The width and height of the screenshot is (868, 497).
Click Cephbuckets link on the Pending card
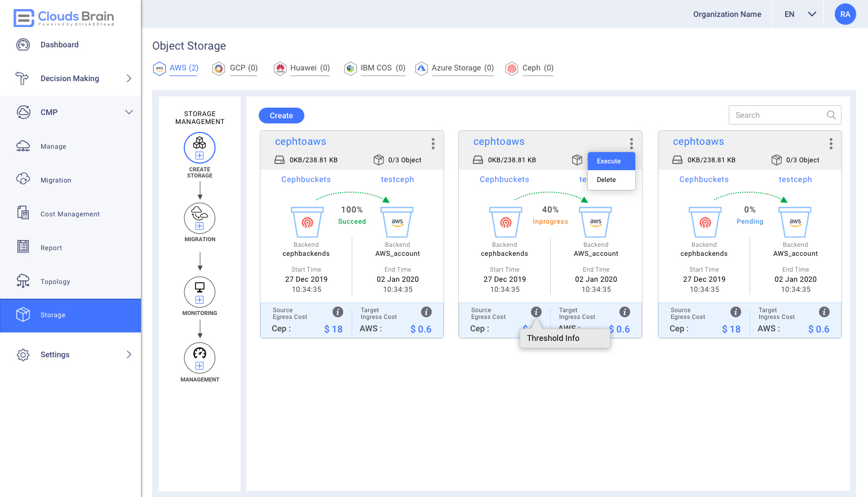[704, 179]
